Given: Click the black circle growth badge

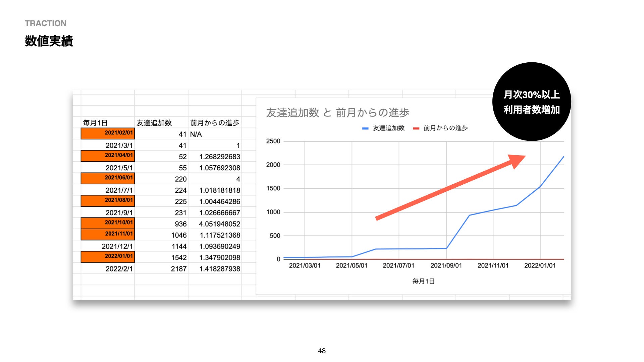Looking at the screenshot, I should tap(532, 102).
